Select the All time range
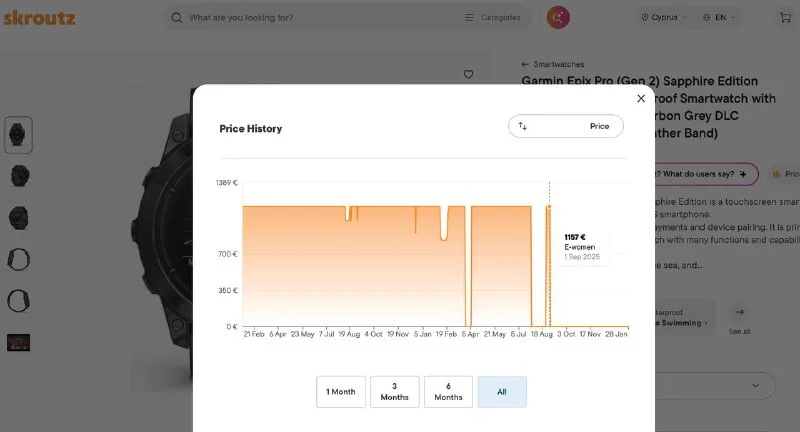Screen dimensions: 800x432 click(x=502, y=392)
